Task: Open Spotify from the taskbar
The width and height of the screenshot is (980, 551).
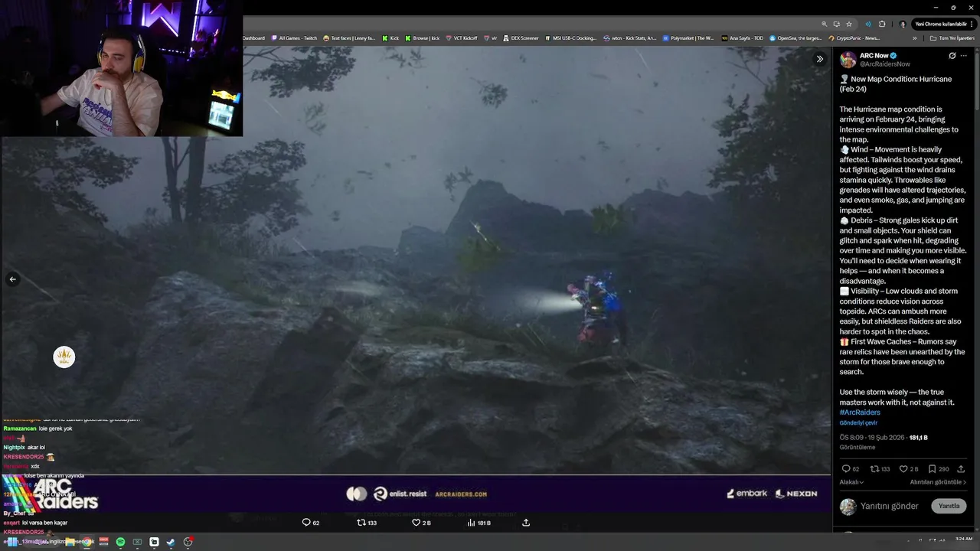Action: coord(120,542)
